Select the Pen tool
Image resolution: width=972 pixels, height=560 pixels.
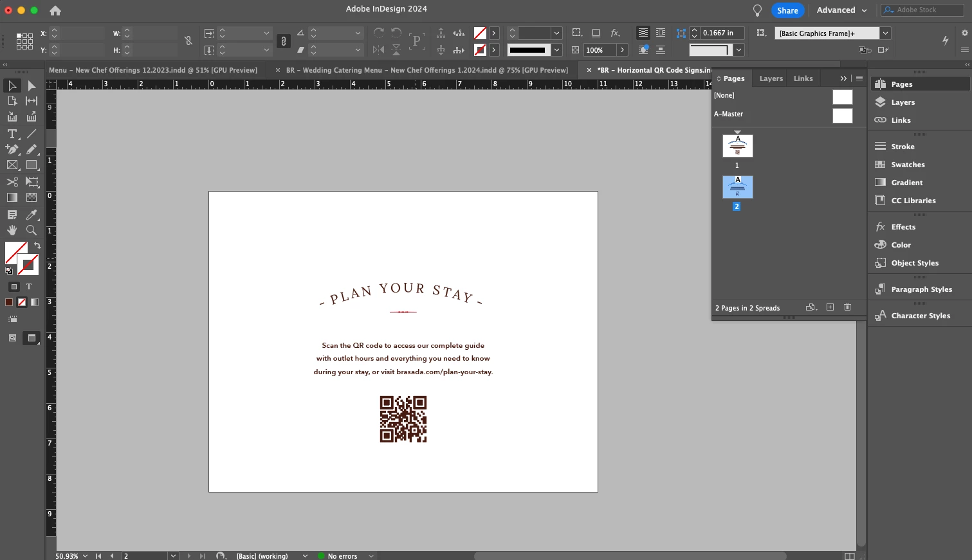click(x=12, y=149)
